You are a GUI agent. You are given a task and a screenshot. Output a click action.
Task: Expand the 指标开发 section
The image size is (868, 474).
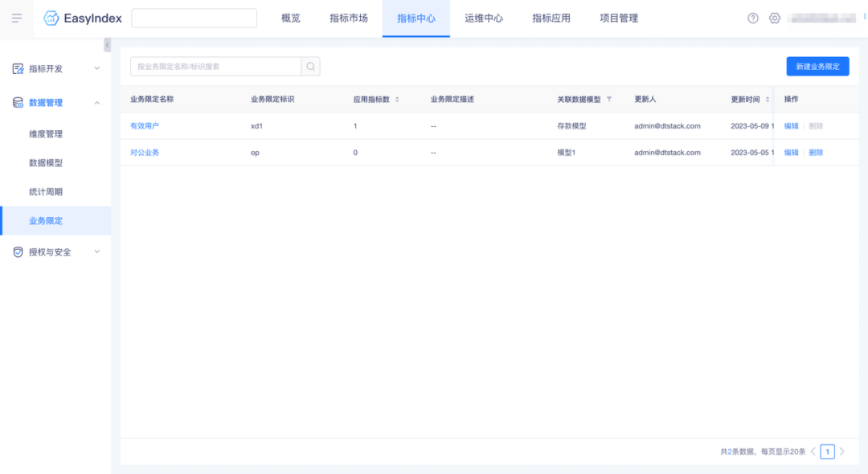pos(98,68)
